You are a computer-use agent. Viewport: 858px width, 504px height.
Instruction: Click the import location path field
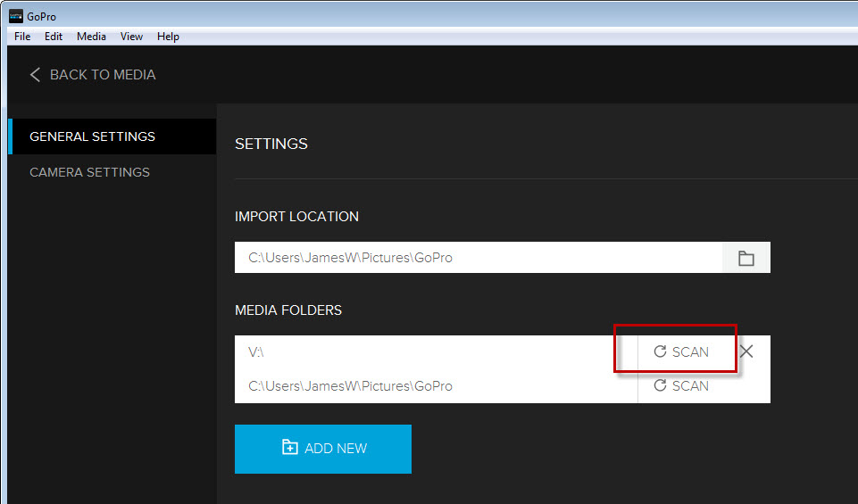(478, 258)
